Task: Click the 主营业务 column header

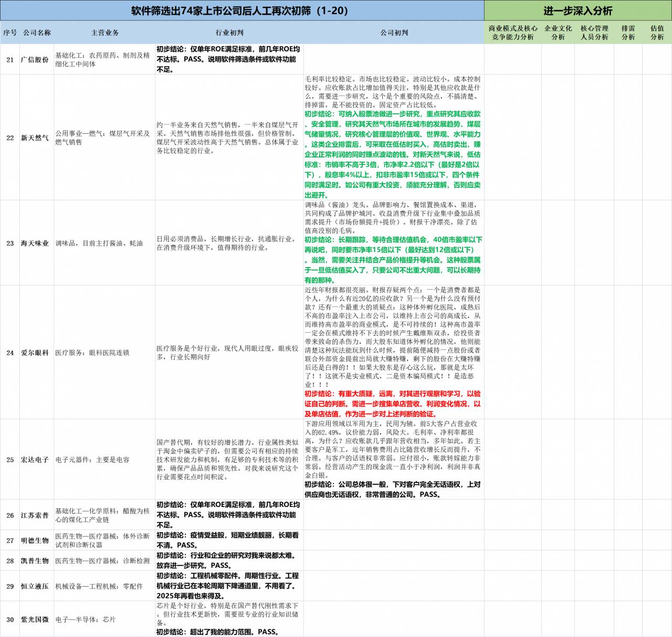Action: [x=104, y=33]
